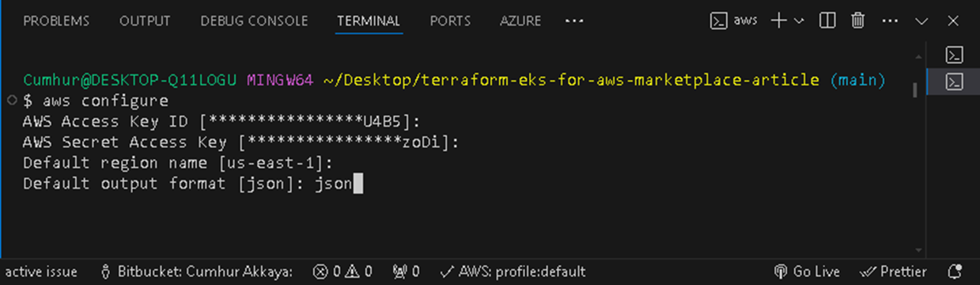Open notifications bell in status bar

point(955,272)
